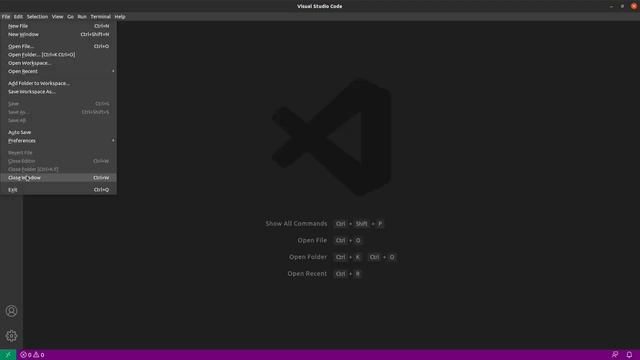Open the Manage gear icon
Image resolution: width=640 pixels, height=360 pixels.
pos(11,336)
